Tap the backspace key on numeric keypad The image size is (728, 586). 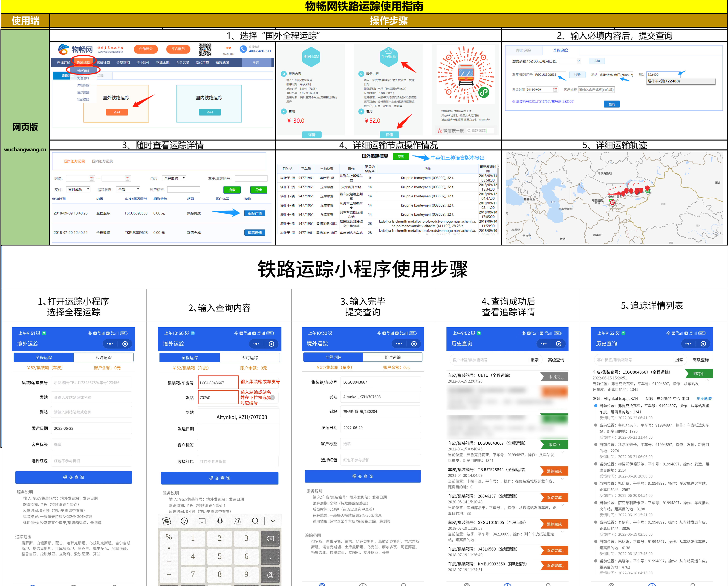click(x=270, y=538)
